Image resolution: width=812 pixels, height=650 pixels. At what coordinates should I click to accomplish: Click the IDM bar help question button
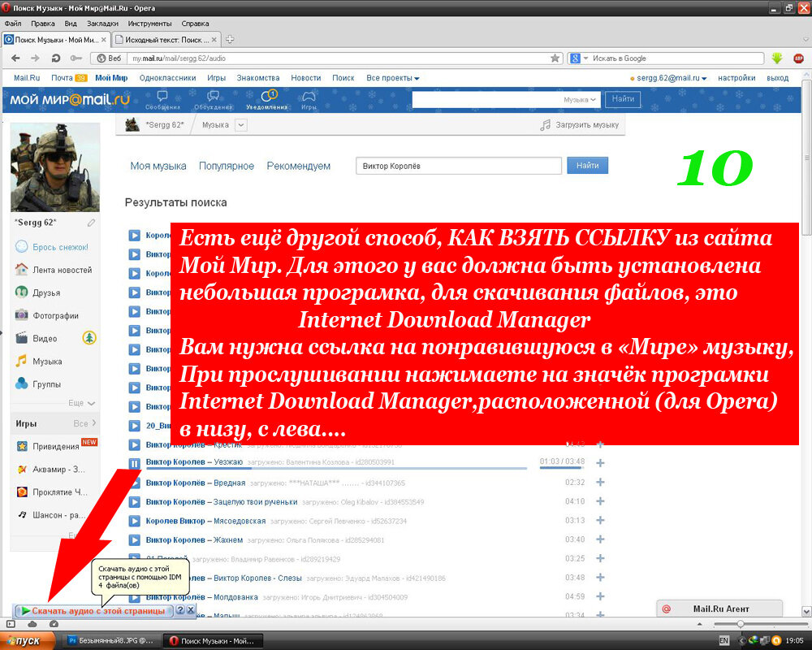(180, 610)
